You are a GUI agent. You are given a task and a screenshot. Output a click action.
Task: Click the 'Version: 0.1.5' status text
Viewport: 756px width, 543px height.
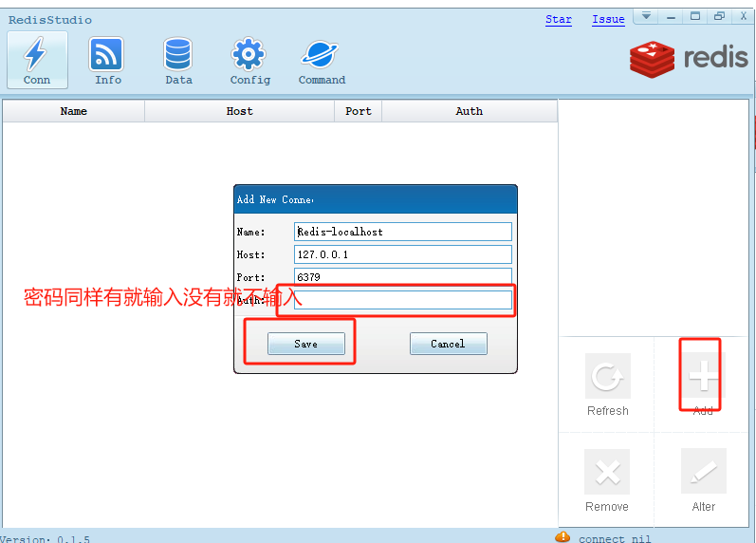[x=45, y=538]
